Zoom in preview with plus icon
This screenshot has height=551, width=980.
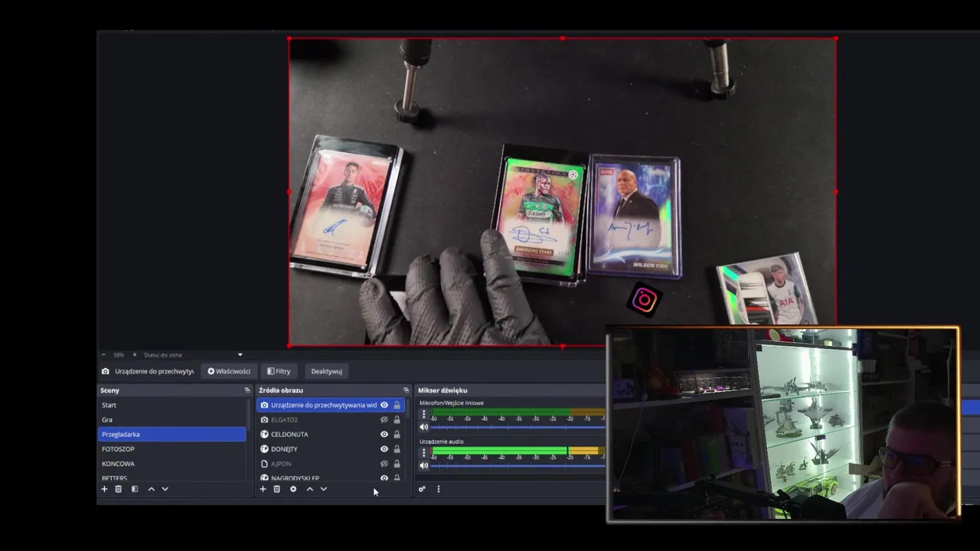click(x=134, y=354)
